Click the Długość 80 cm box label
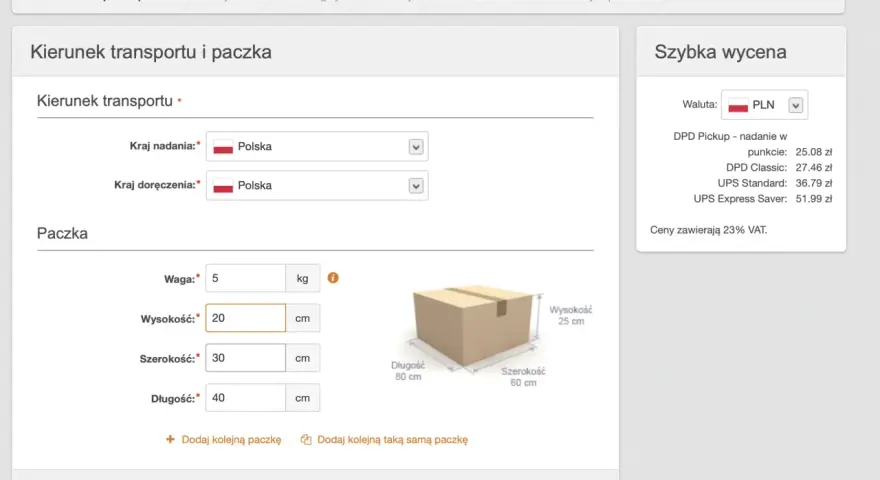 (408, 371)
